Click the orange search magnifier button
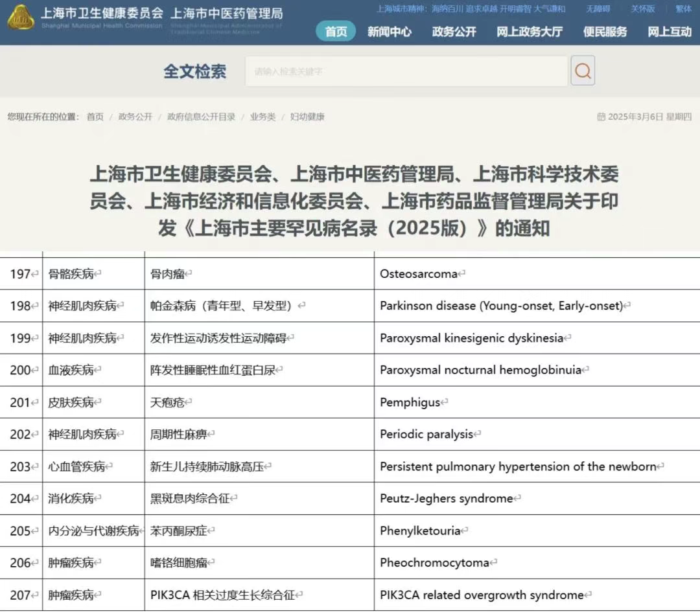Screen dimensions: 700x616 (583, 71)
